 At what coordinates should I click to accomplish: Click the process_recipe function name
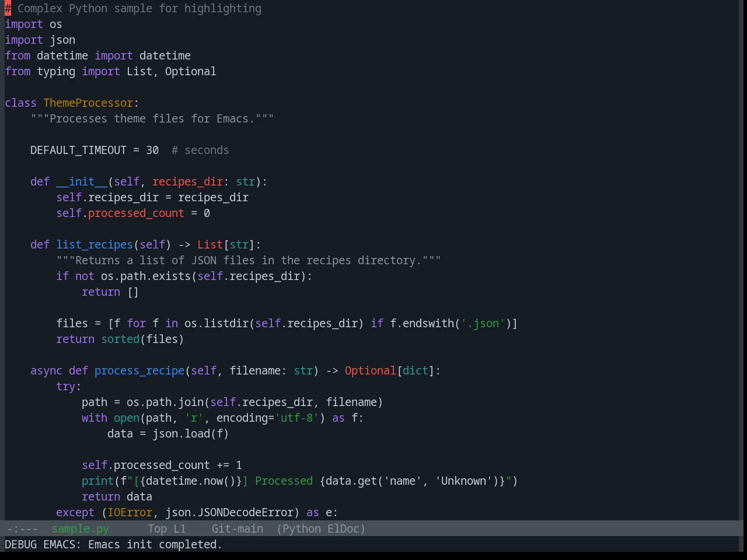click(139, 370)
